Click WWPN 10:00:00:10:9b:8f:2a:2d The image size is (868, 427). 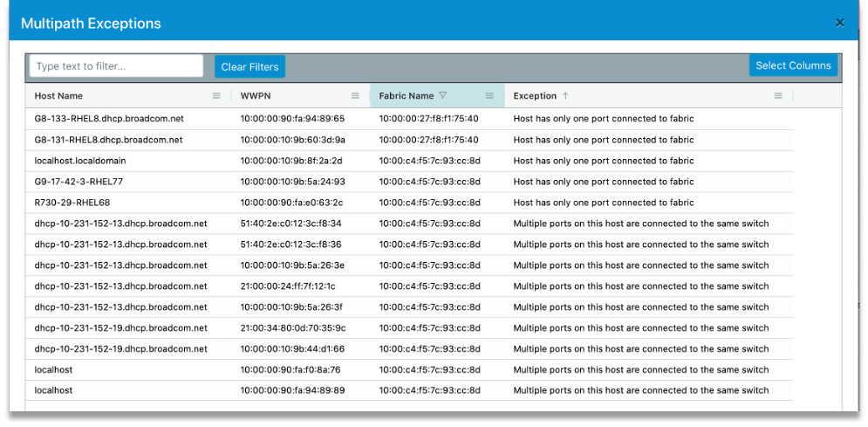(x=291, y=161)
